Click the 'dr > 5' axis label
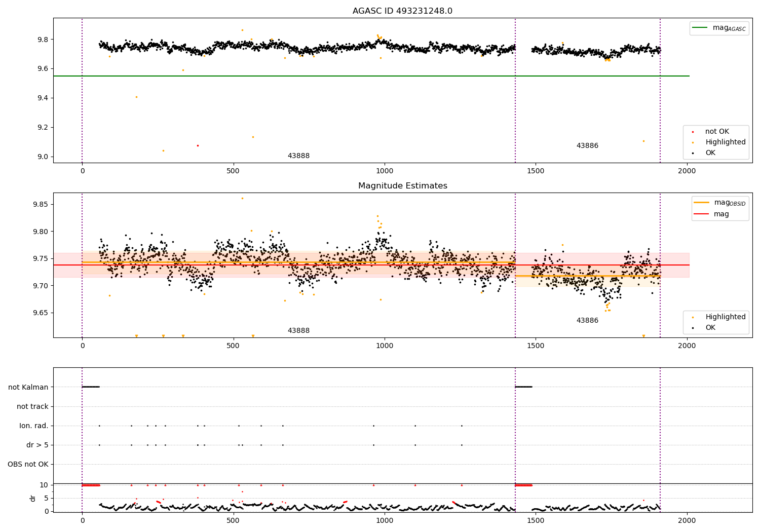The image size is (760, 532). 37,445
